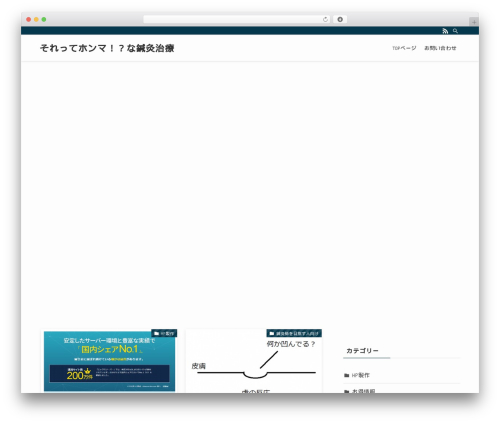500x423 pixels.
Task: Click the browser extension button beside address bar
Action: 340,20
